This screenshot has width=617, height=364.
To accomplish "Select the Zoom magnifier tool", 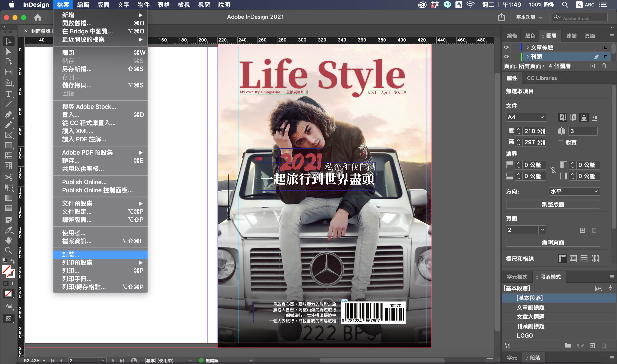I will (8, 250).
